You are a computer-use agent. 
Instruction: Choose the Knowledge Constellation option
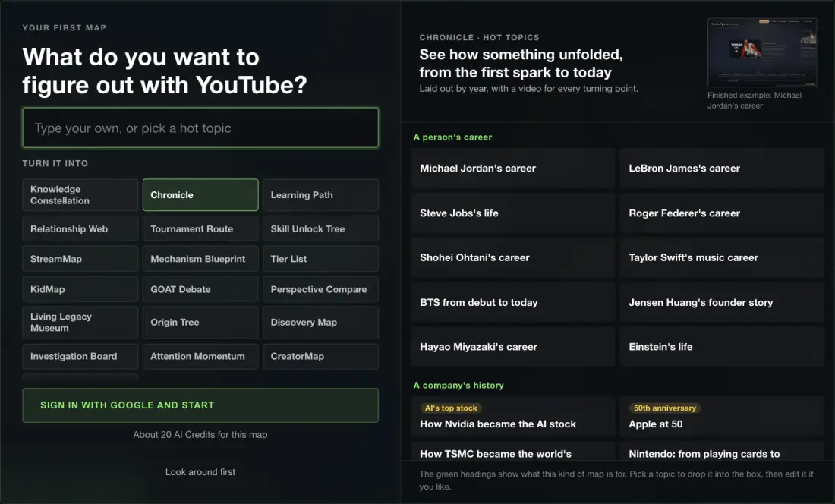[80, 195]
